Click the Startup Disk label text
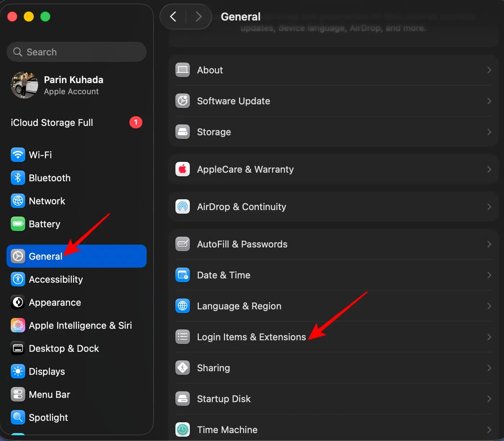The width and height of the screenshot is (504, 441). tap(224, 399)
